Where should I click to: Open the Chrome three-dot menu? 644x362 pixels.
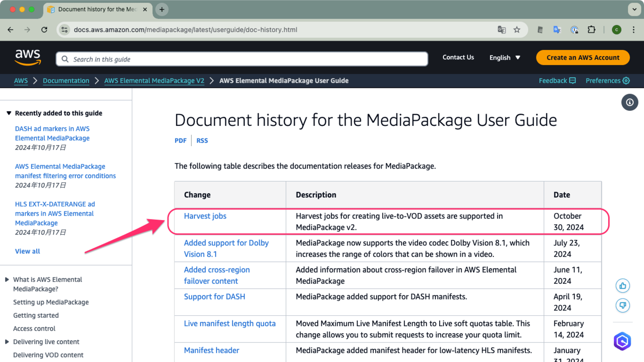[633, 30]
